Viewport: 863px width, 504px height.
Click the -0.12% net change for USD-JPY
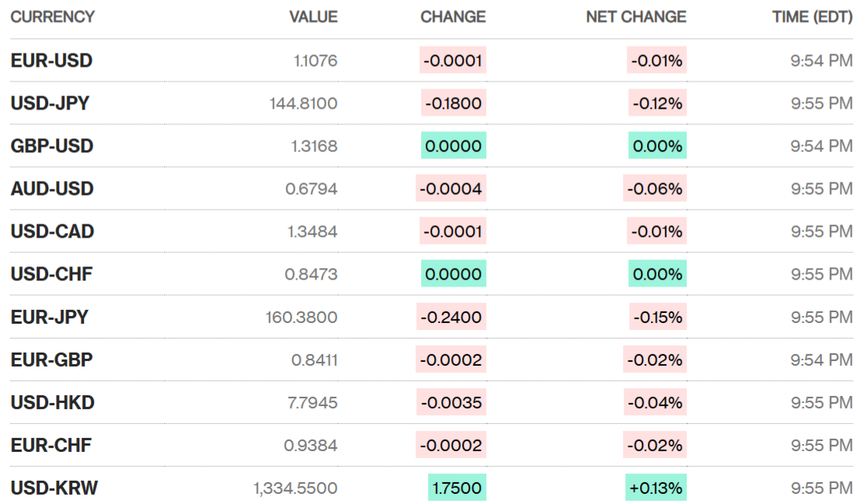point(657,103)
